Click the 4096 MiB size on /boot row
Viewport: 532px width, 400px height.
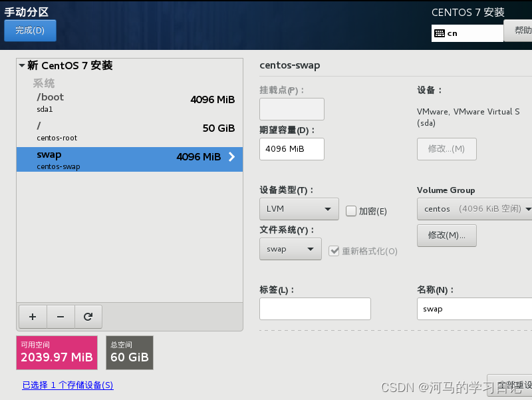coord(212,99)
